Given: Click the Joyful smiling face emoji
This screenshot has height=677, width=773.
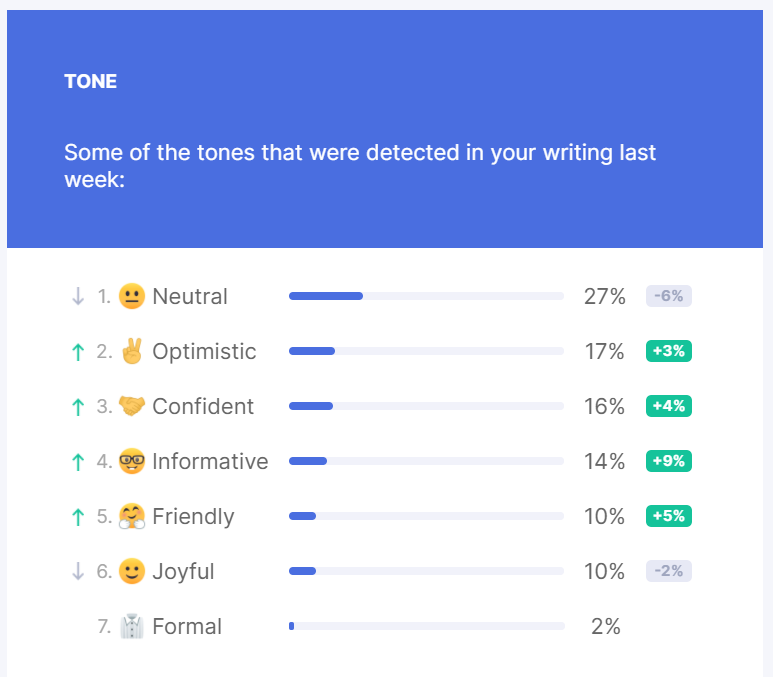Looking at the screenshot, I should pos(131,571).
